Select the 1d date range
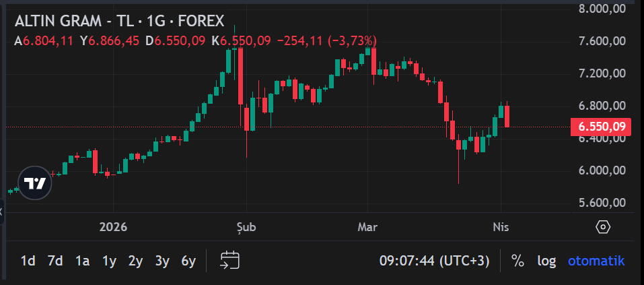The width and height of the screenshot is (644, 285). (x=28, y=261)
